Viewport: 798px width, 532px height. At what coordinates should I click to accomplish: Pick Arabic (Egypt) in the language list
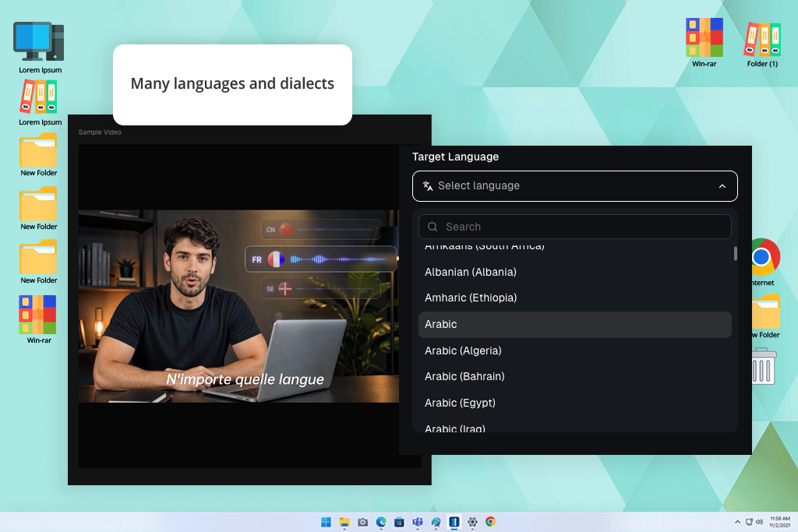574,403
